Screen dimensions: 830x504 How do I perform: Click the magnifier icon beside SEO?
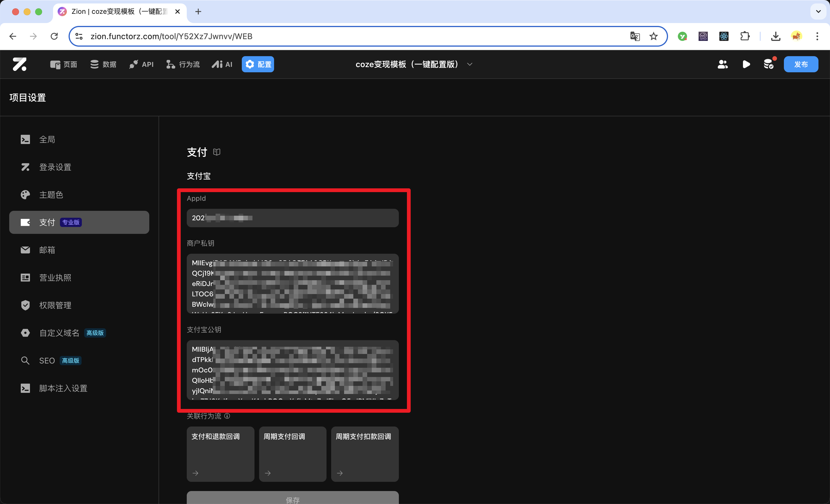pos(25,361)
